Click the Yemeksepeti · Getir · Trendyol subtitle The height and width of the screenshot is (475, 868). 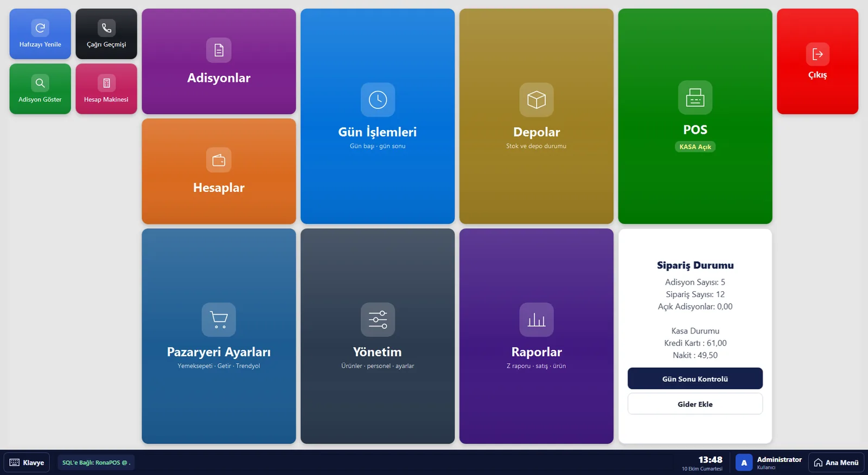(x=219, y=366)
